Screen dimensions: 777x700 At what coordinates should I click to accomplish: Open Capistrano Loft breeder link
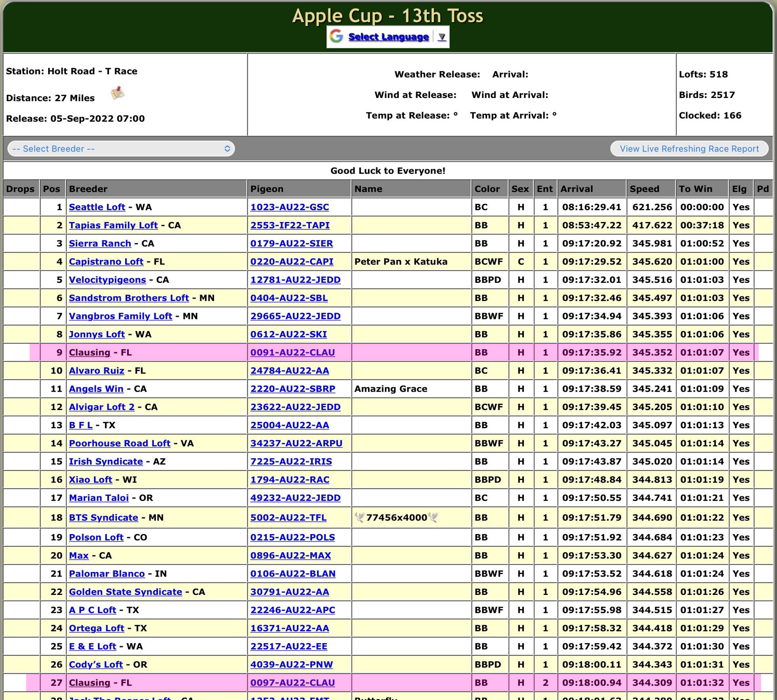[x=106, y=262]
